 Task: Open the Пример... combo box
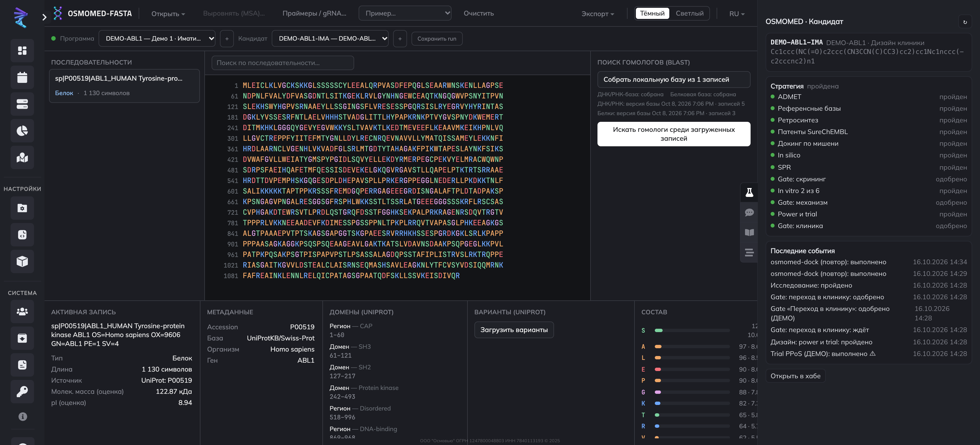coord(405,13)
